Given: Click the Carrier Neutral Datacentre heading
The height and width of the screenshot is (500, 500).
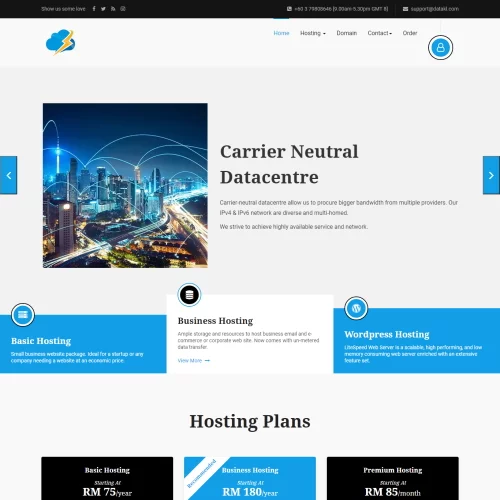Looking at the screenshot, I should click(x=289, y=164).
